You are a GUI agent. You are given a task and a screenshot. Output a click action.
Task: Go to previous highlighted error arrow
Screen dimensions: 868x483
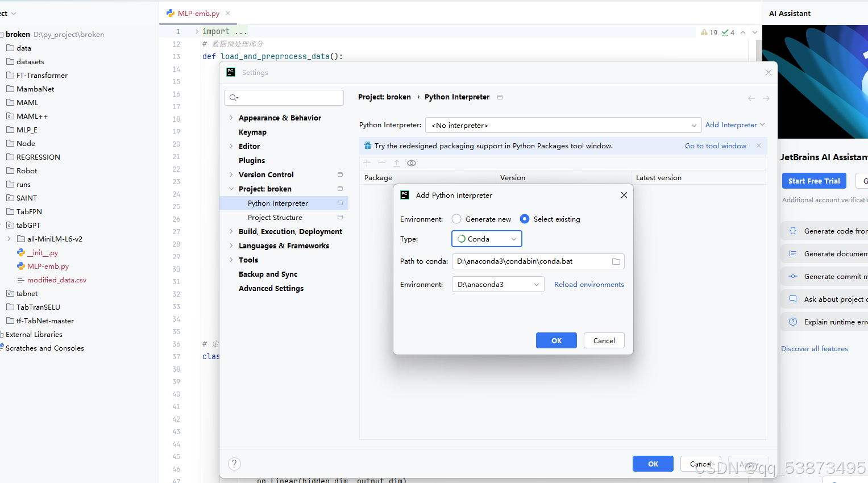(x=743, y=32)
